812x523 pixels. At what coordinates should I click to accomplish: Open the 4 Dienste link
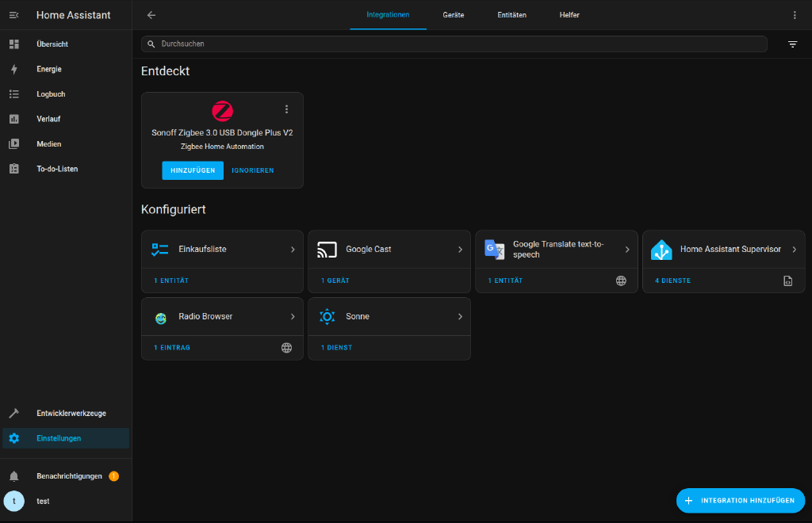click(672, 281)
